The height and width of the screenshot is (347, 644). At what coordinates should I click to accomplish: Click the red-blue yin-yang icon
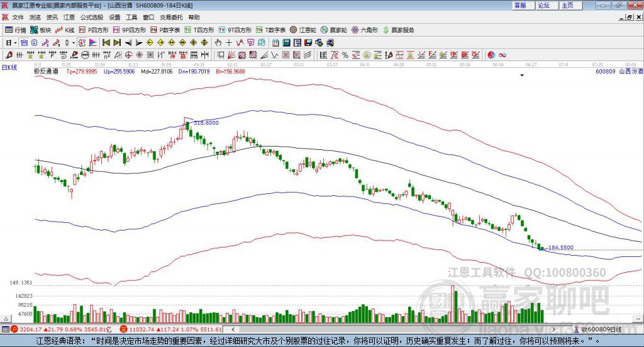pyautogui.click(x=491, y=55)
